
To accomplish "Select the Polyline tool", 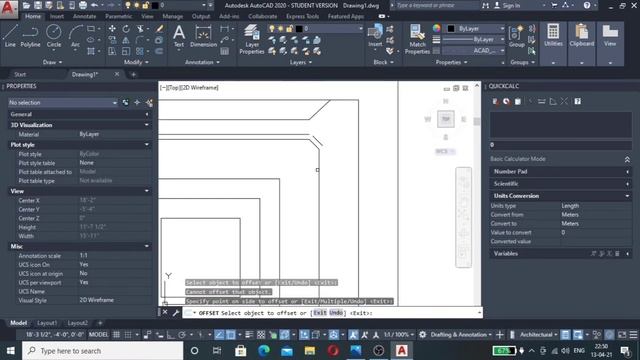I will click(x=30, y=36).
